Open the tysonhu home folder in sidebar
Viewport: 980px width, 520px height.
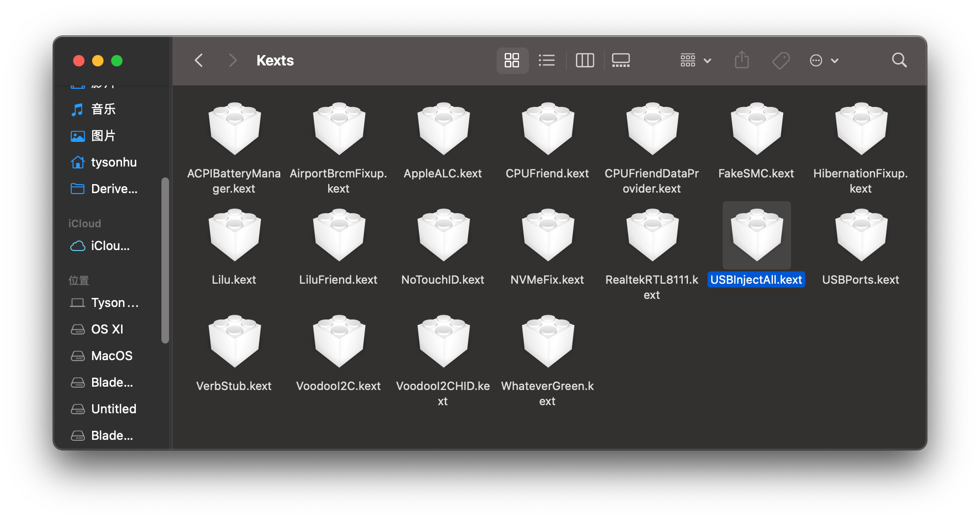tap(113, 162)
